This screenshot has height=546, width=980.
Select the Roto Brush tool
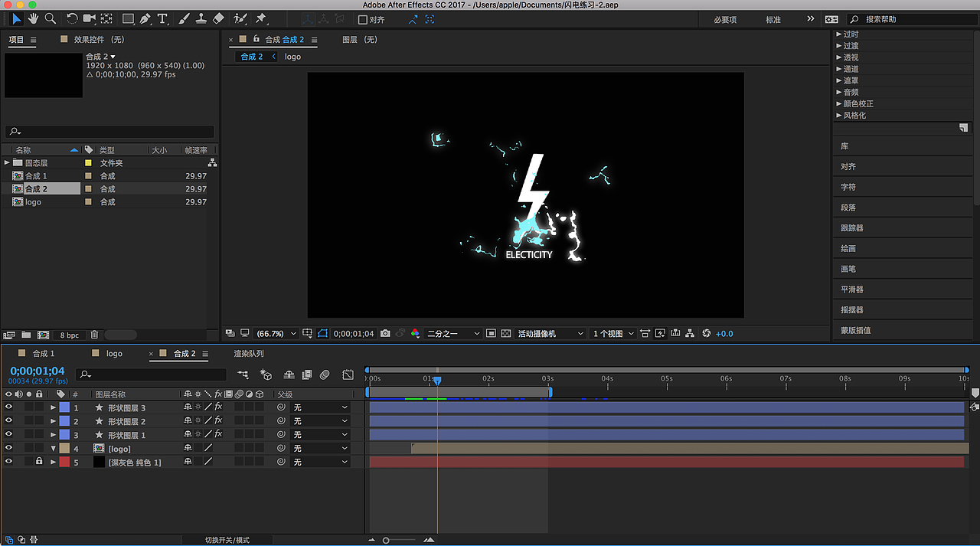click(x=240, y=18)
